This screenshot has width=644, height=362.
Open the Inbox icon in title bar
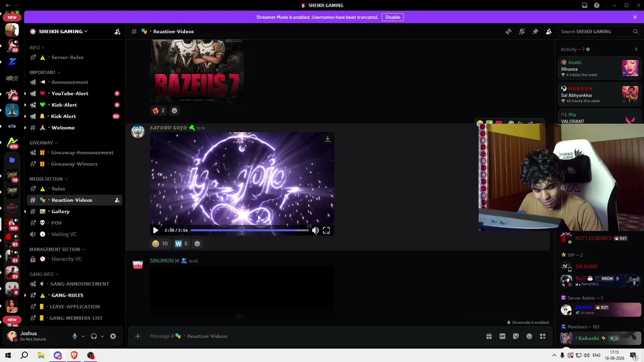pyautogui.click(x=585, y=6)
